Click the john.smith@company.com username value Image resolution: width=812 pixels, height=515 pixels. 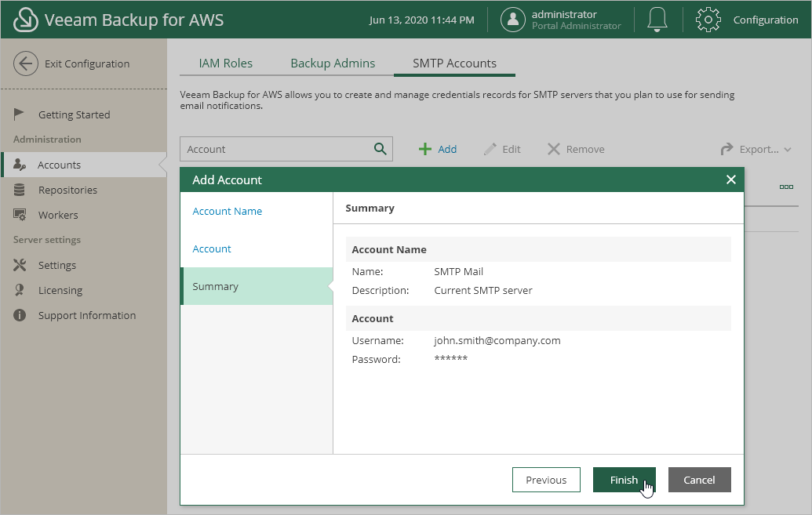[497, 340]
